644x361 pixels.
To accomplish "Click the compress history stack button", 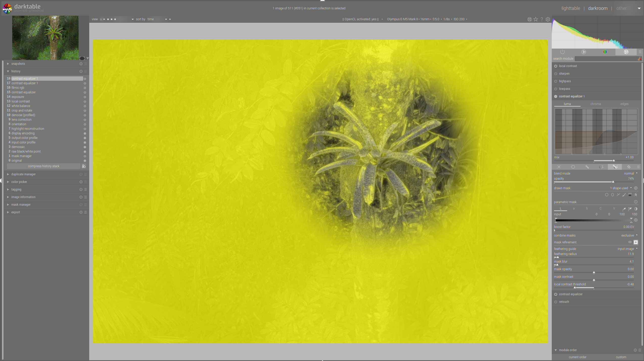I will click(x=43, y=166).
